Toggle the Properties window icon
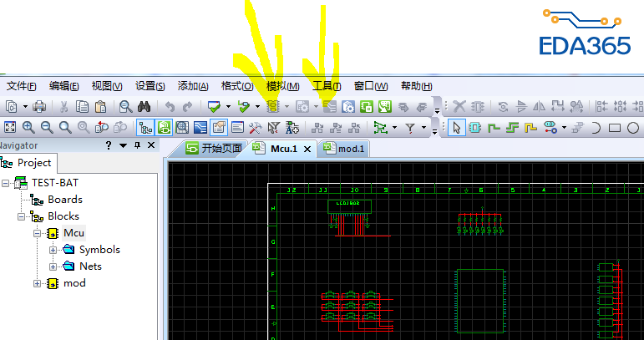Viewport: 644px width, 340px height. point(219,128)
